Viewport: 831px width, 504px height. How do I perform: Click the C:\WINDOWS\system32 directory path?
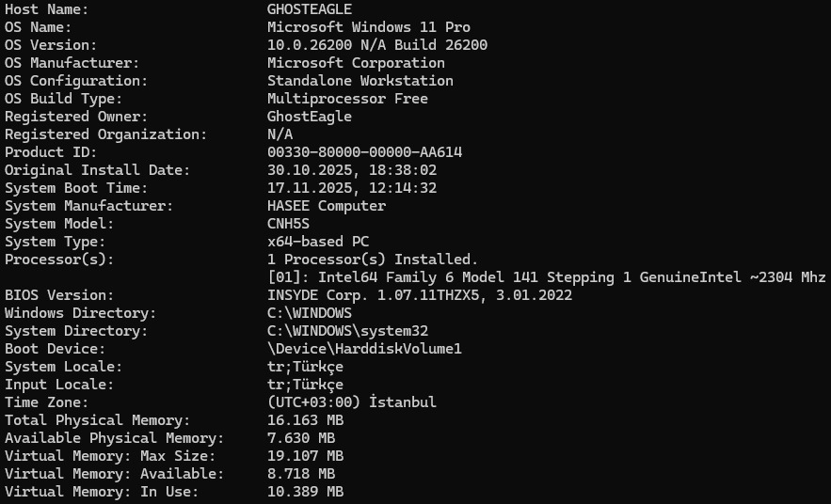347,331
